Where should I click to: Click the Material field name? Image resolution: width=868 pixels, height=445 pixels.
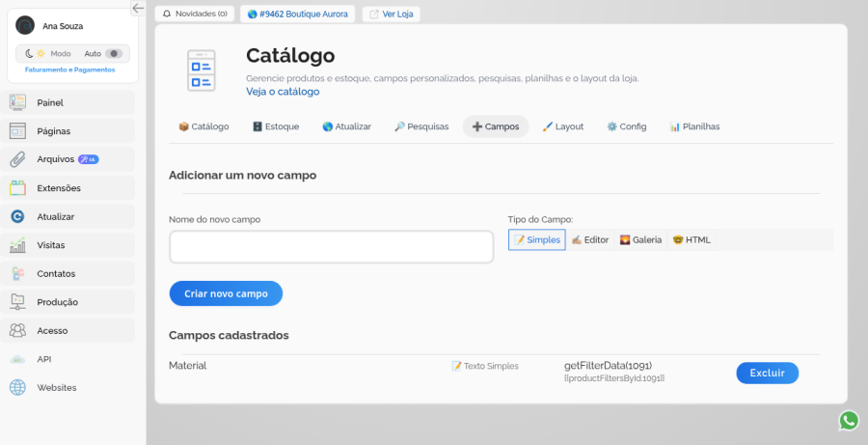coord(188,366)
